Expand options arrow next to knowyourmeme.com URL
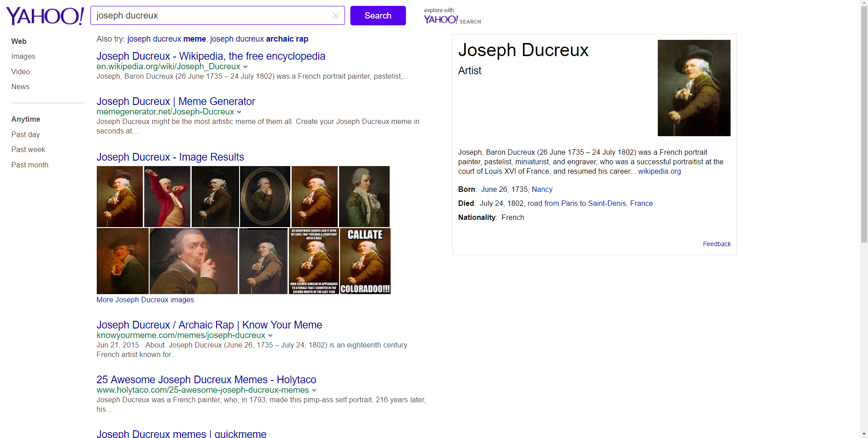The image size is (868, 438). click(x=270, y=336)
